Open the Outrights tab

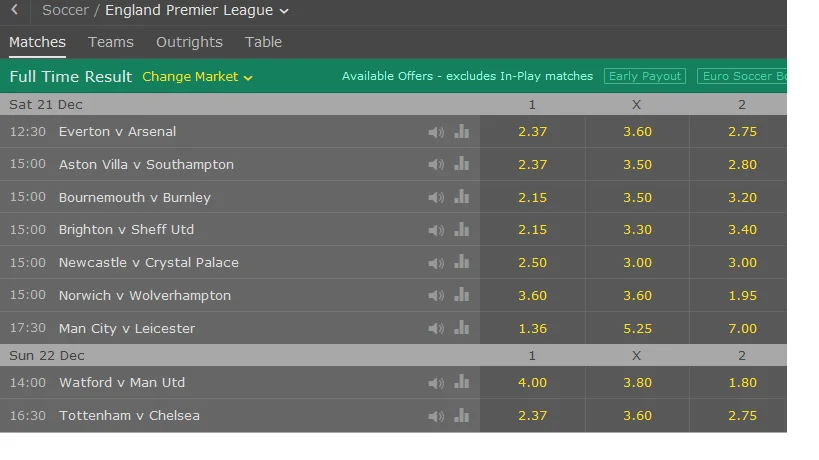(189, 42)
